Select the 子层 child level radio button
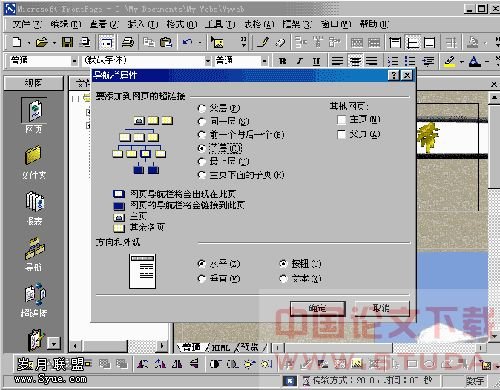Screen dimensions: 500x390 pos(201,148)
